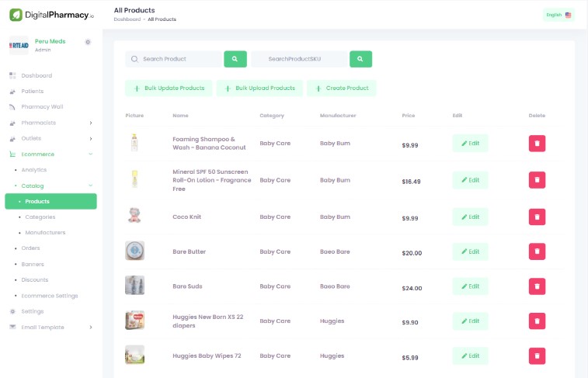This screenshot has width=588, height=378.
Task: Delete Coco Knit via trash icon
Action: tap(537, 217)
